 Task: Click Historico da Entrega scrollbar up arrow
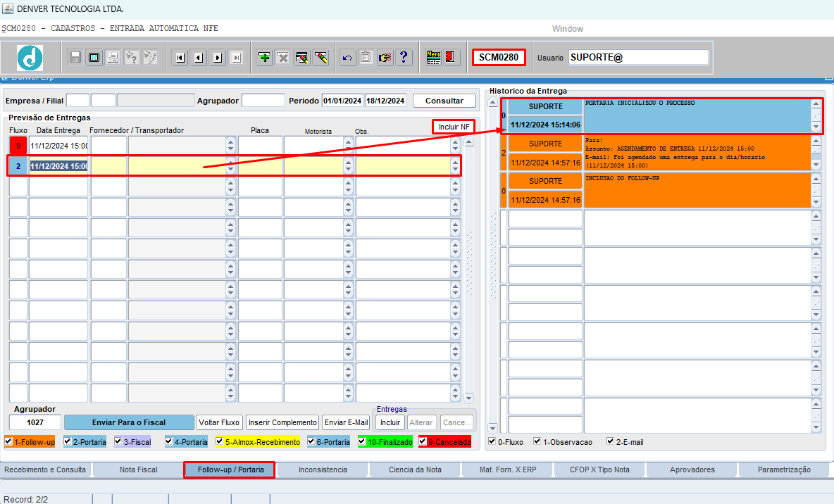492,103
